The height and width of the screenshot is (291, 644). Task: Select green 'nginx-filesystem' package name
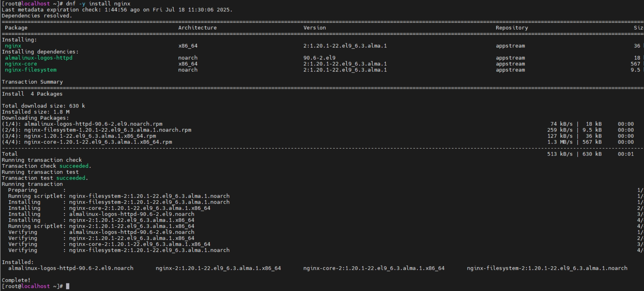[31, 70]
